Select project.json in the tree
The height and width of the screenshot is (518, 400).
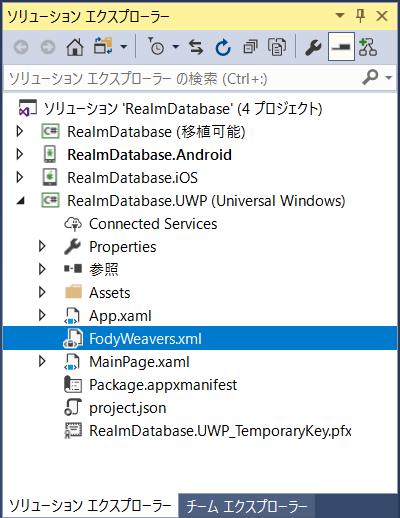127,408
